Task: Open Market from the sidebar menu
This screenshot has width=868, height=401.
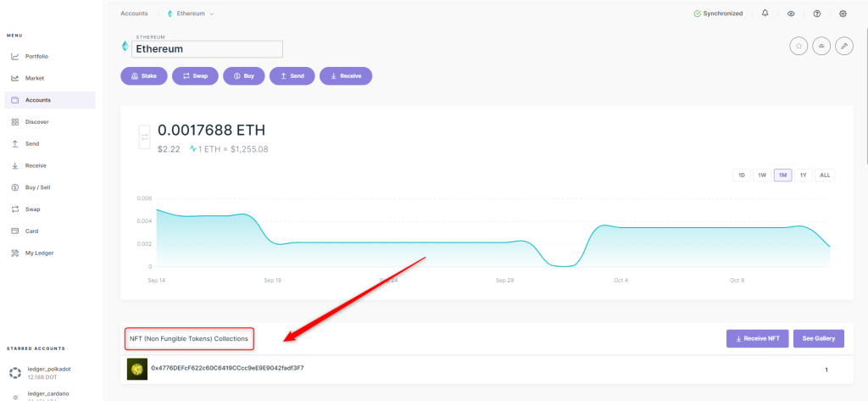Action: click(x=35, y=78)
